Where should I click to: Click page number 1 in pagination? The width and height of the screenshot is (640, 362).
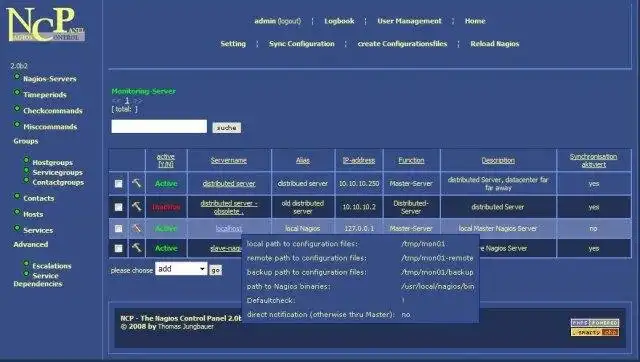click(x=127, y=100)
